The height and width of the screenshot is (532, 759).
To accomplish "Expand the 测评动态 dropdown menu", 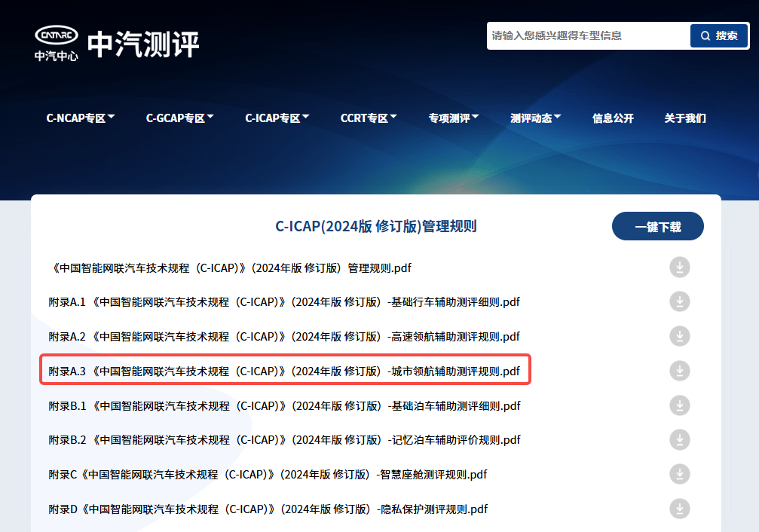I will click(535, 118).
